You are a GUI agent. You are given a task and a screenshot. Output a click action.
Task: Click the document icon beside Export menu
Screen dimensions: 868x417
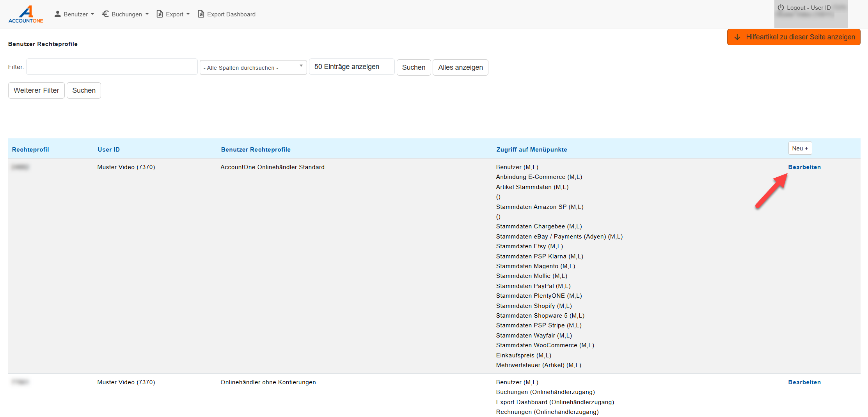coord(160,14)
